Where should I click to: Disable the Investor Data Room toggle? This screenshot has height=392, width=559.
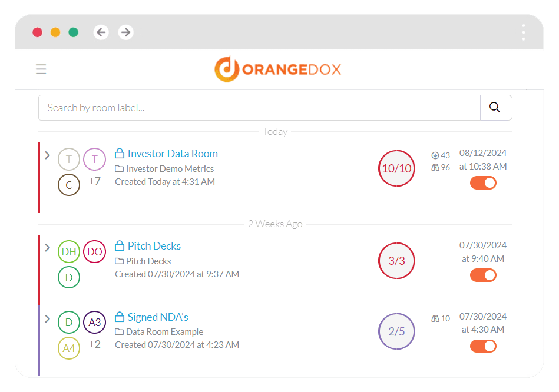[483, 183]
